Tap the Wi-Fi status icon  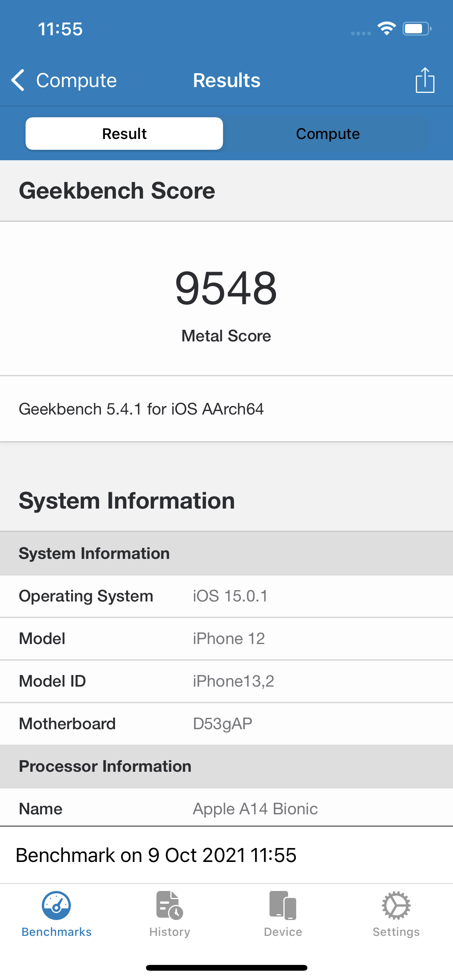coord(386,29)
